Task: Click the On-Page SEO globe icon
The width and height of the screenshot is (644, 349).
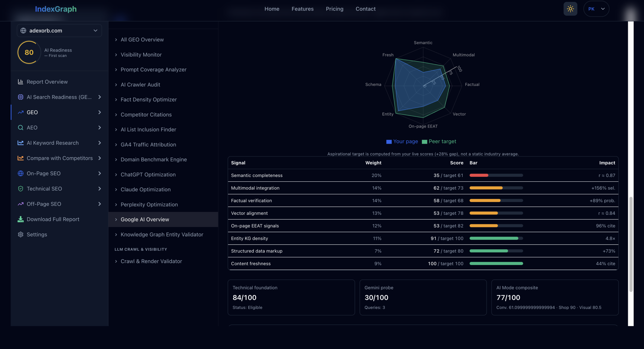Action: coord(20,173)
